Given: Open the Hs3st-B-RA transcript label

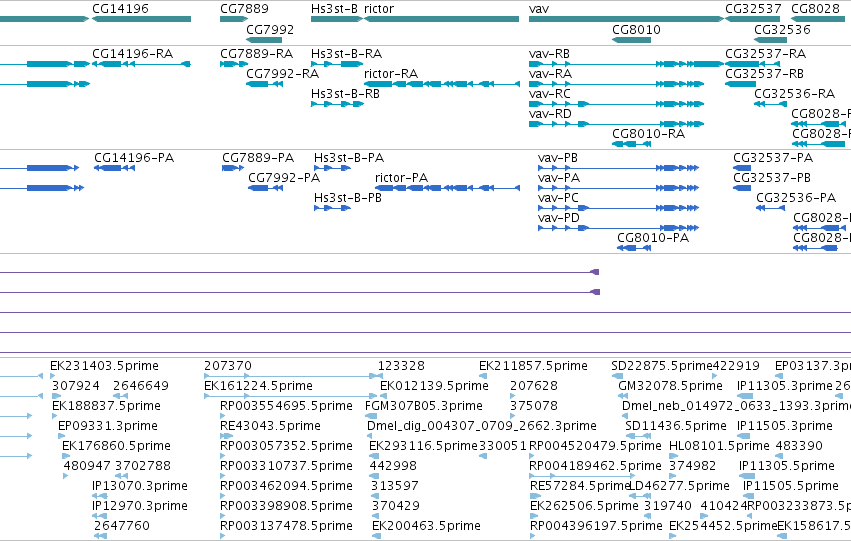Looking at the screenshot, I should pyautogui.click(x=346, y=54).
